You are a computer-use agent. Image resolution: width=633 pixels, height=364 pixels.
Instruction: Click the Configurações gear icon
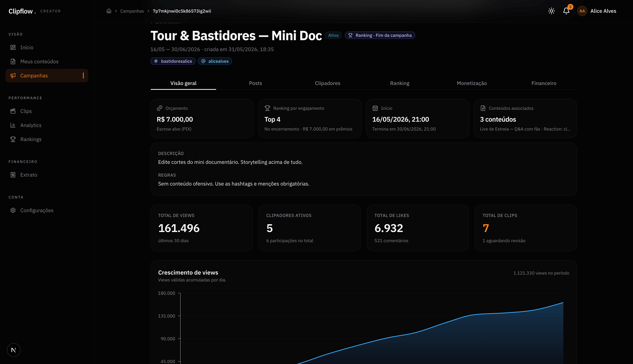tap(13, 210)
